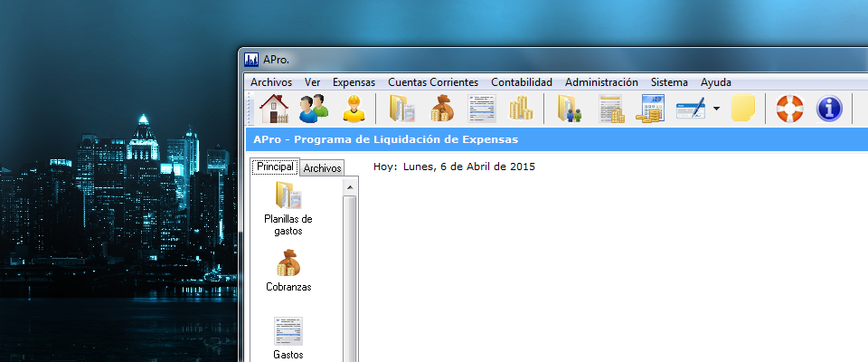Click the blue info icon
868x362 pixels.
click(829, 109)
